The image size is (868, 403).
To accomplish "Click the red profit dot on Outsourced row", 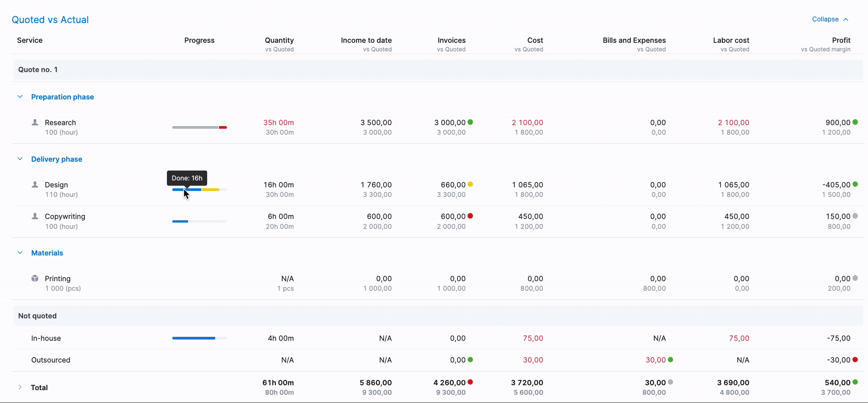I will point(855,360).
